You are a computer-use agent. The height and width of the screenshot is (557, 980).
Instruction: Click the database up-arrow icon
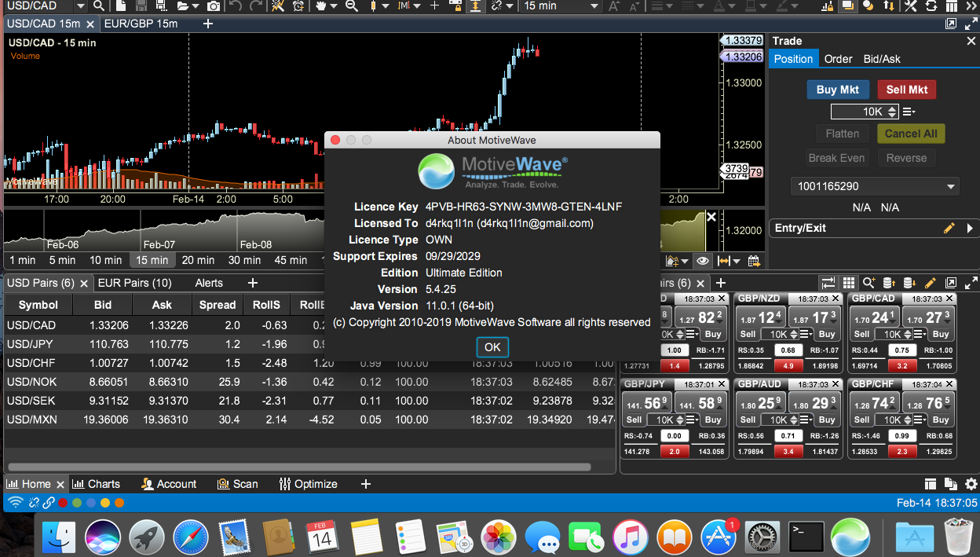pyautogui.click(x=889, y=283)
